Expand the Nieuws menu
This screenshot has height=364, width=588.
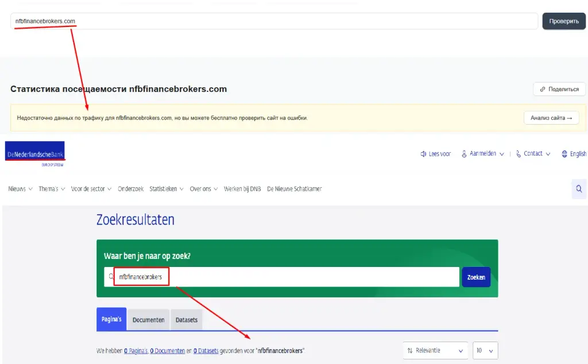[x=20, y=189]
